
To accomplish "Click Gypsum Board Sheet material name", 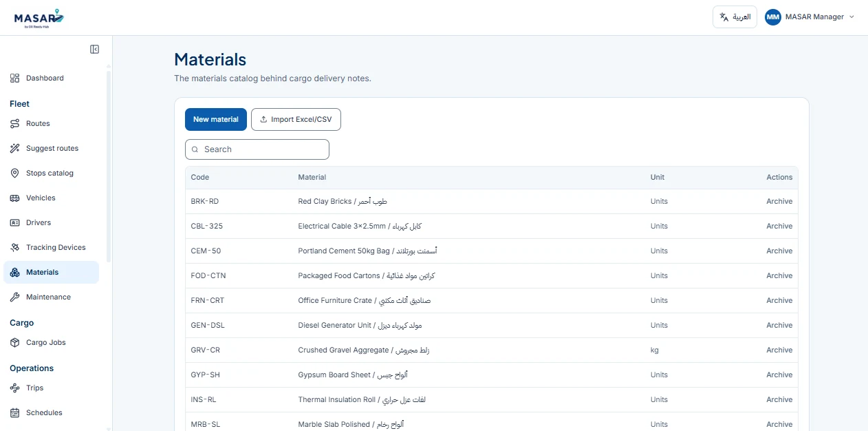I will pos(353,375).
